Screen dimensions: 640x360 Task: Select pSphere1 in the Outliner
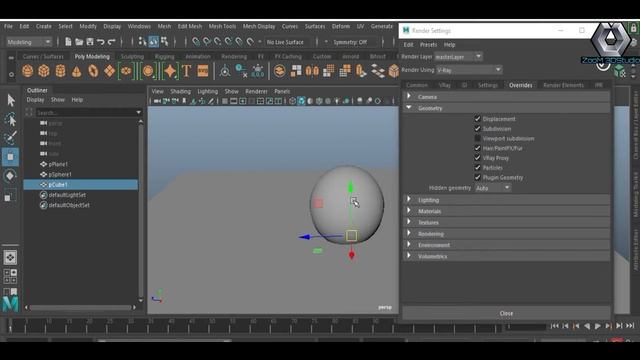(x=60, y=174)
